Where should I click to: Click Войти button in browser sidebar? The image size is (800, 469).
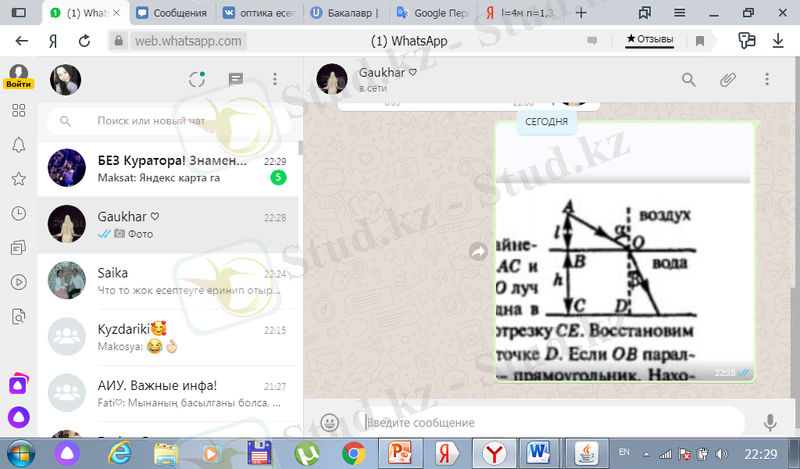18,84
